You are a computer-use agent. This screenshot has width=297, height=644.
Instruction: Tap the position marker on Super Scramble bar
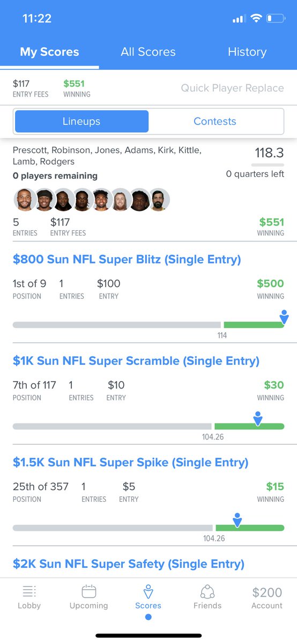pyautogui.click(x=258, y=419)
